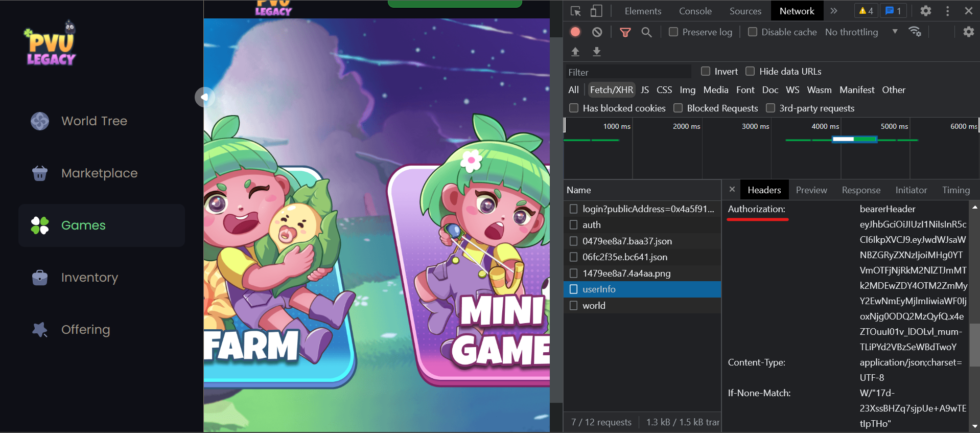Switch to the Console tab
This screenshot has height=433, width=980.
[695, 11]
